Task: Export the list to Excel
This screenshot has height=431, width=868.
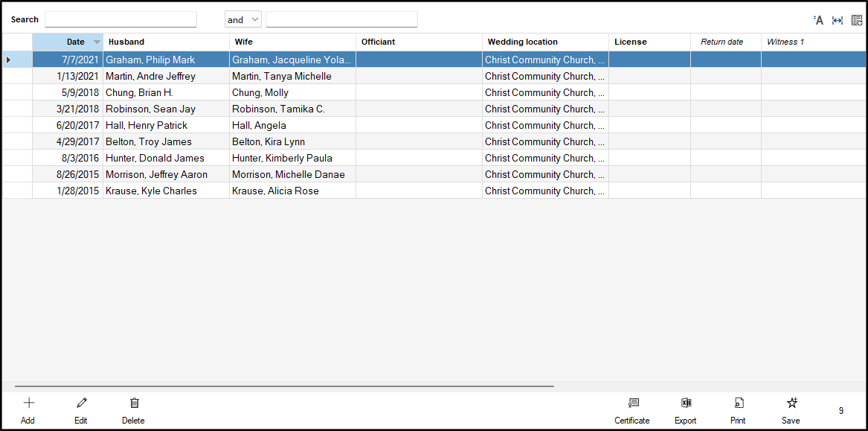Action: [x=686, y=403]
